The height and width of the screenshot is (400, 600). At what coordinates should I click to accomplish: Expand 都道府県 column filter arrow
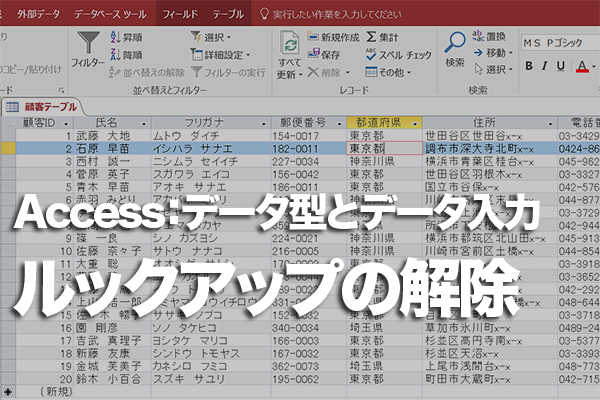pyautogui.click(x=415, y=124)
